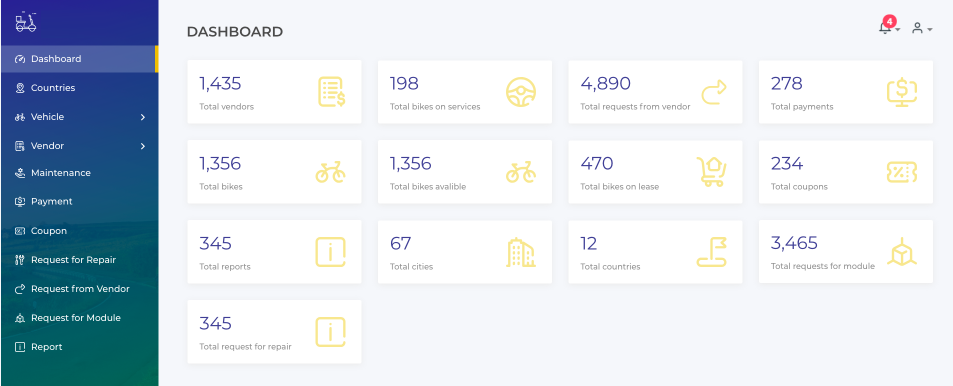This screenshot has height=386, width=953.
Task: Click the Request for Module icon in sidebar
Action: (20, 318)
